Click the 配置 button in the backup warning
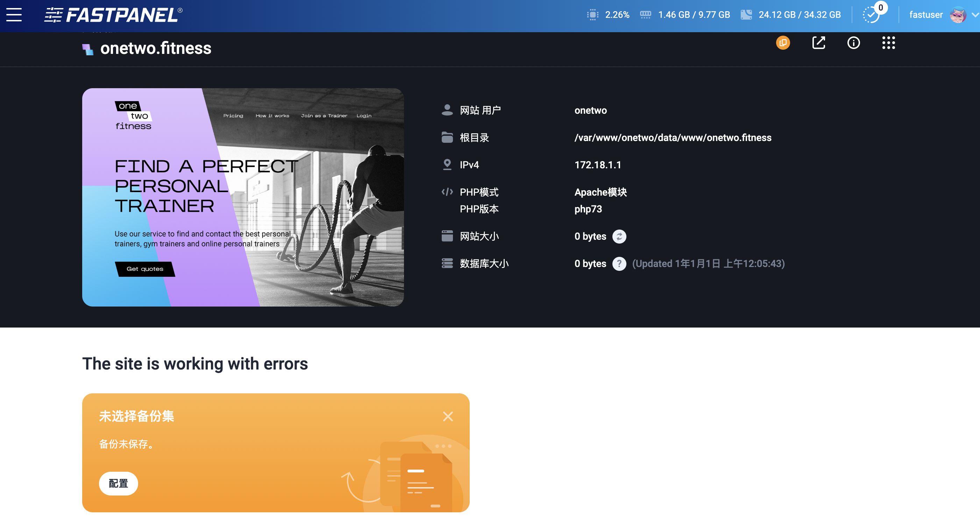Viewport: 980px width, 520px height. 118,483
